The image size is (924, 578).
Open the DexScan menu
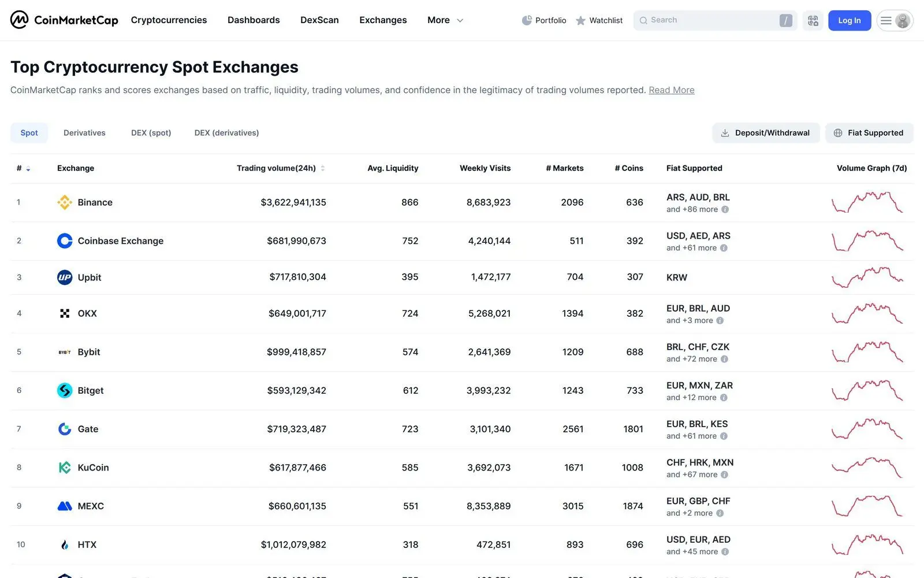point(319,20)
